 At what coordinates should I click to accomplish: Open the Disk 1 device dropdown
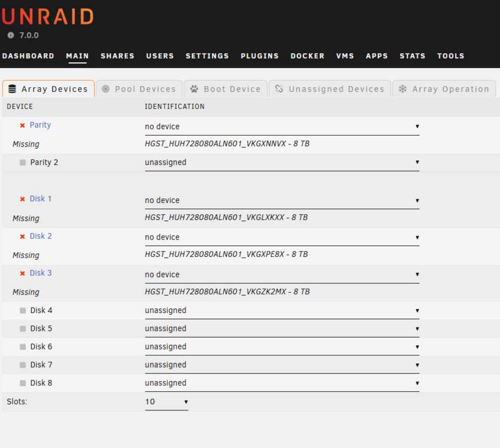pos(282,201)
